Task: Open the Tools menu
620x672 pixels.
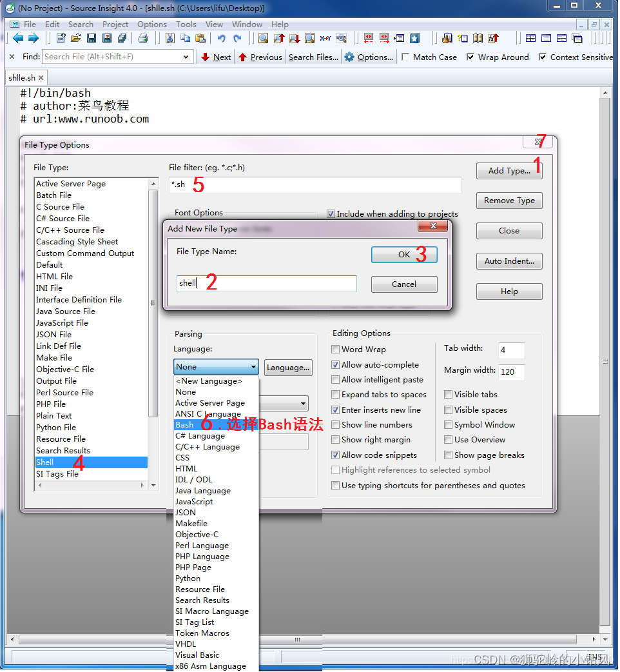Action: pos(186,25)
